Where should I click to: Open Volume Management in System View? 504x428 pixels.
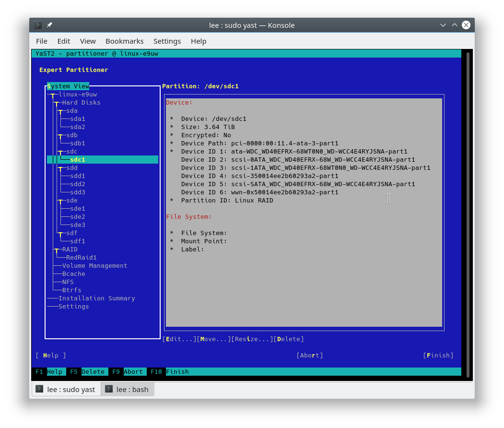(x=94, y=265)
